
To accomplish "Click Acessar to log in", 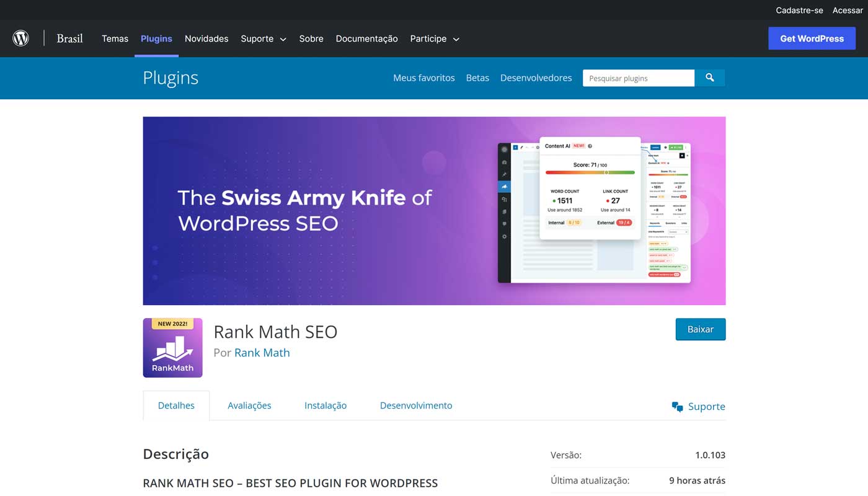I will (x=847, y=10).
